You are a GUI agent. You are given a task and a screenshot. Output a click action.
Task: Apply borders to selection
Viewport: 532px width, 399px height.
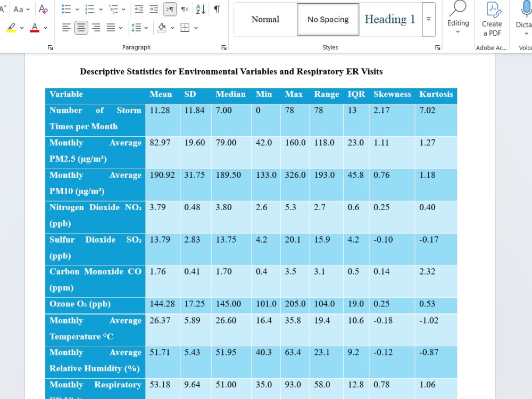(x=185, y=28)
